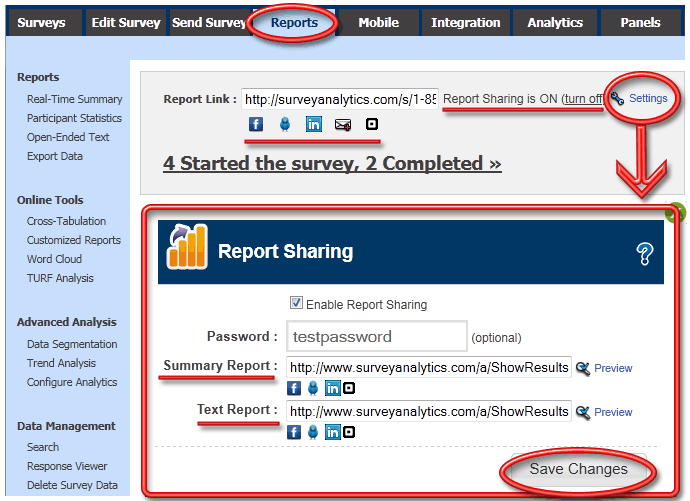Open Report Sharing help question mark
The height and width of the screenshot is (501, 690).
coord(645,254)
